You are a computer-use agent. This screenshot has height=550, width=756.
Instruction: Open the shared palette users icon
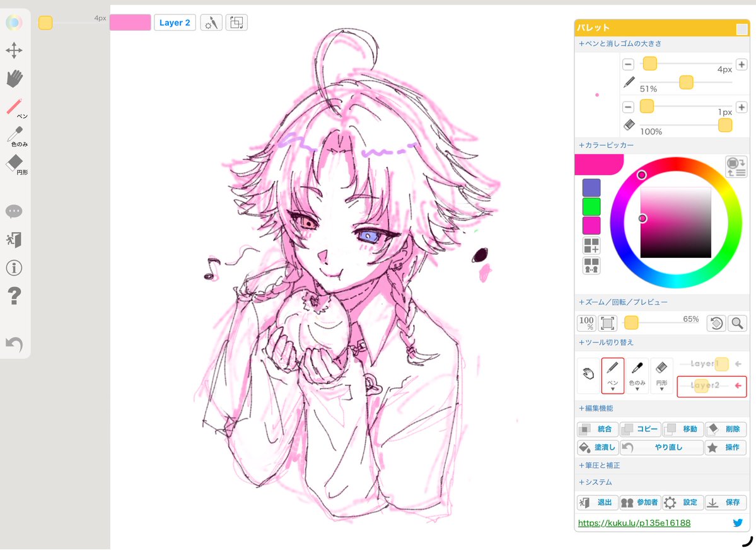pos(591,266)
